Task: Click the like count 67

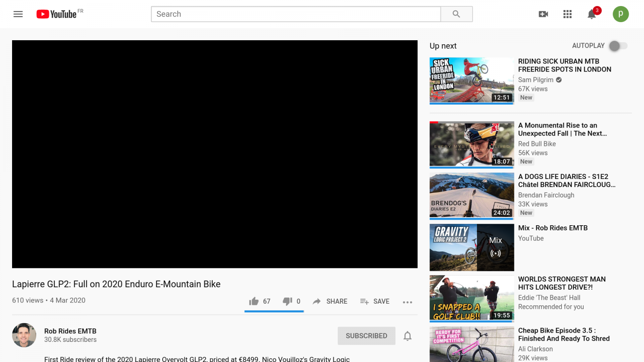Action: click(x=266, y=301)
